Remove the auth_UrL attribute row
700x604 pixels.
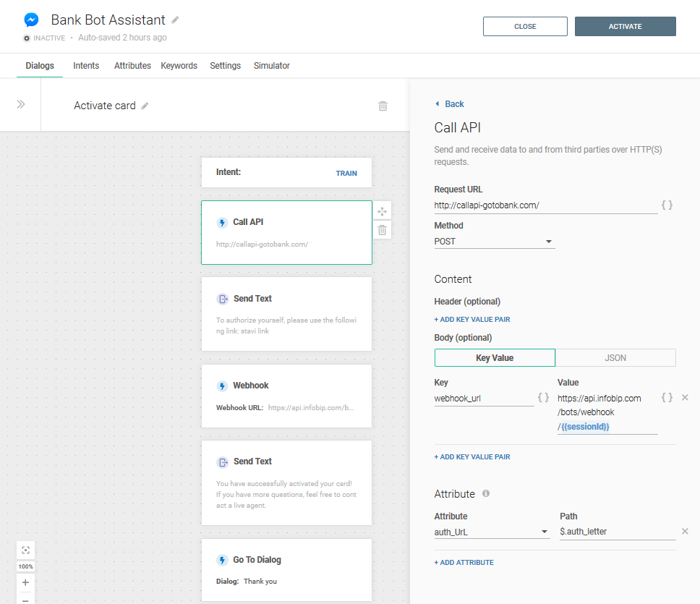pos(685,532)
